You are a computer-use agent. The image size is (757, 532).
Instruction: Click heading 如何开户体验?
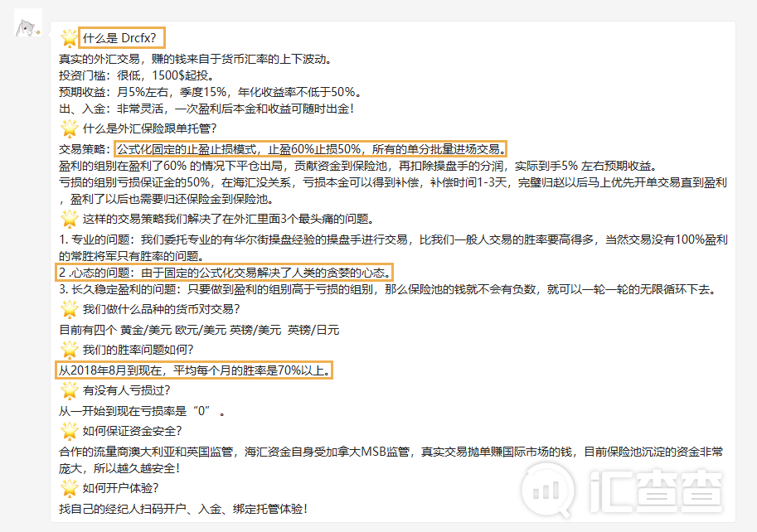[121, 488]
